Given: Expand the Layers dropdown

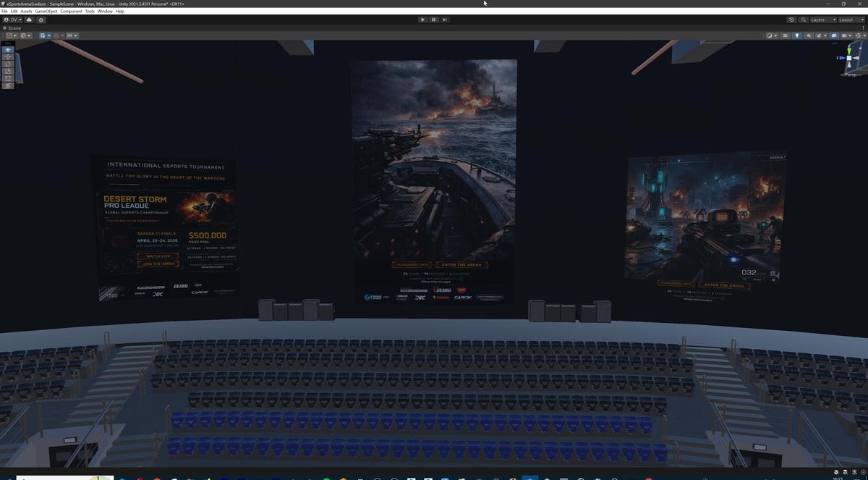Looking at the screenshot, I should [x=823, y=20].
